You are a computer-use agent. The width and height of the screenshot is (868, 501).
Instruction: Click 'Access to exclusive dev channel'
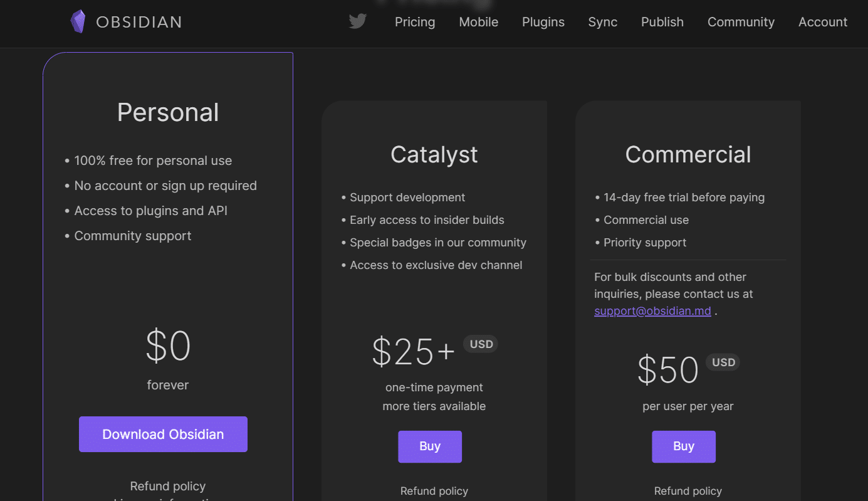point(436,265)
